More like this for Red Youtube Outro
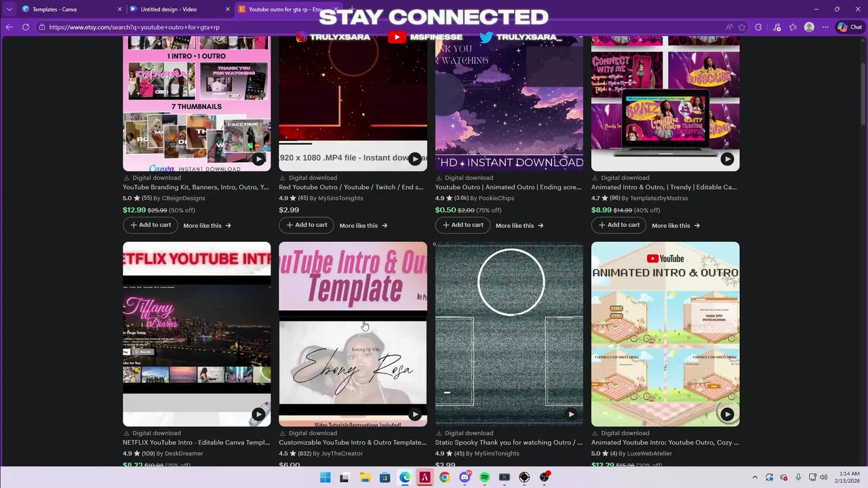 point(363,226)
